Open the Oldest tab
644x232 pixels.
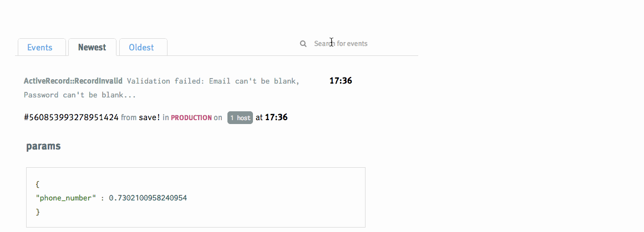click(x=141, y=48)
